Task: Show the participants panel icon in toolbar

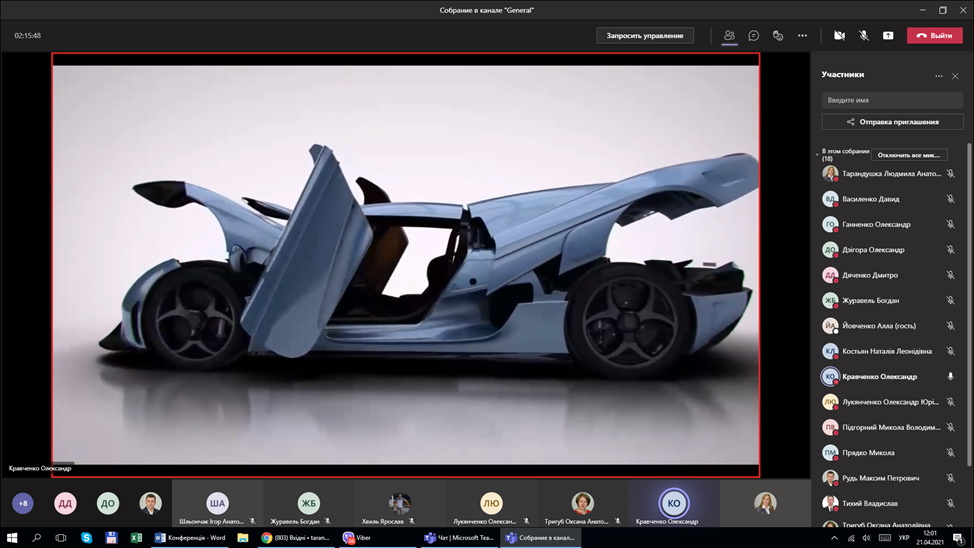Action: [729, 35]
